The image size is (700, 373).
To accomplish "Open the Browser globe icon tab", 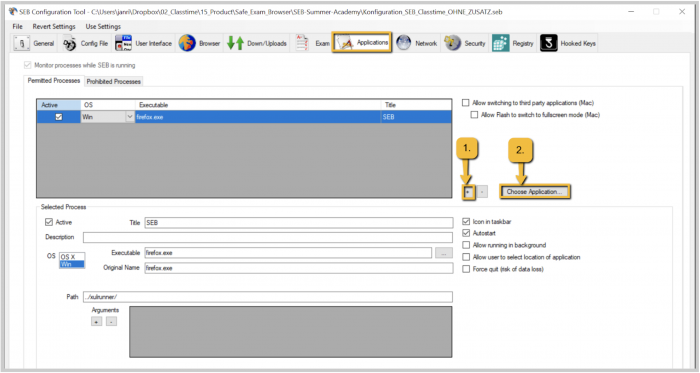I will [187, 43].
